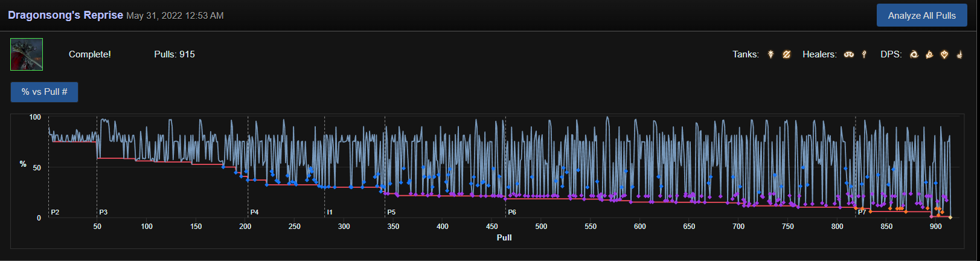This screenshot has width=980, height=261.
Task: Click the x-axis tick label 650
Action: click(689, 227)
